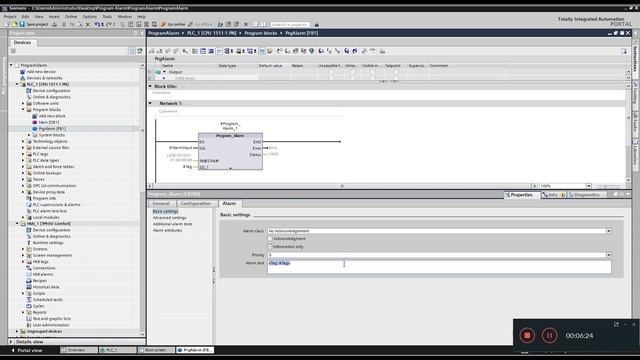Open the Priority dropdown
The height and width of the screenshot is (360, 640).
point(609,255)
